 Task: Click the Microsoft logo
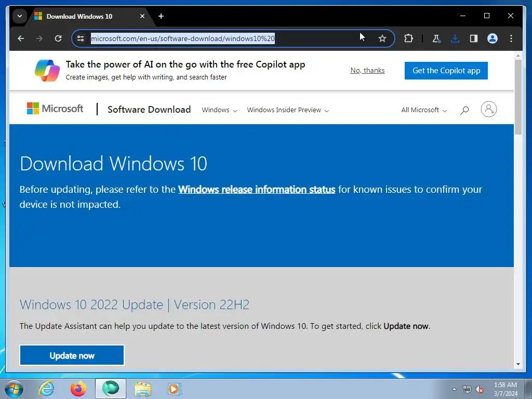(x=55, y=109)
